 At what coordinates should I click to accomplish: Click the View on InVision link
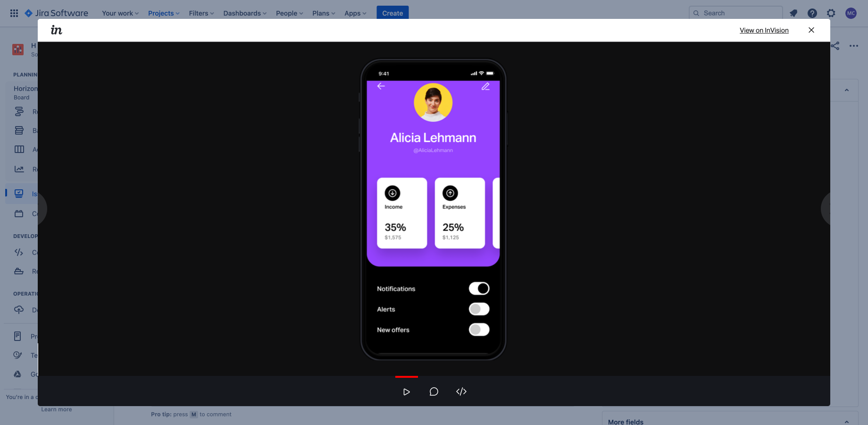click(764, 30)
